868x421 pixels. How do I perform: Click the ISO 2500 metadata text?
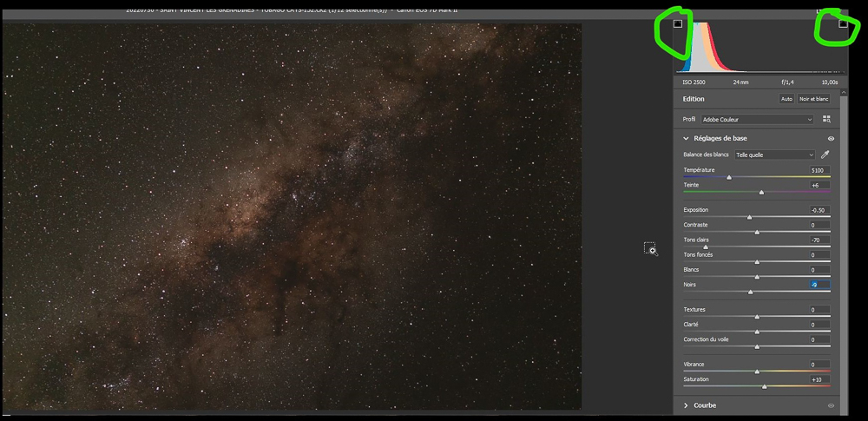click(694, 82)
